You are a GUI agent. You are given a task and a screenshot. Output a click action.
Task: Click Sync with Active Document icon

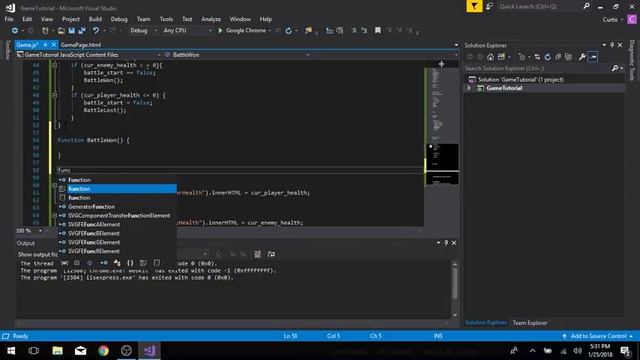point(537,57)
